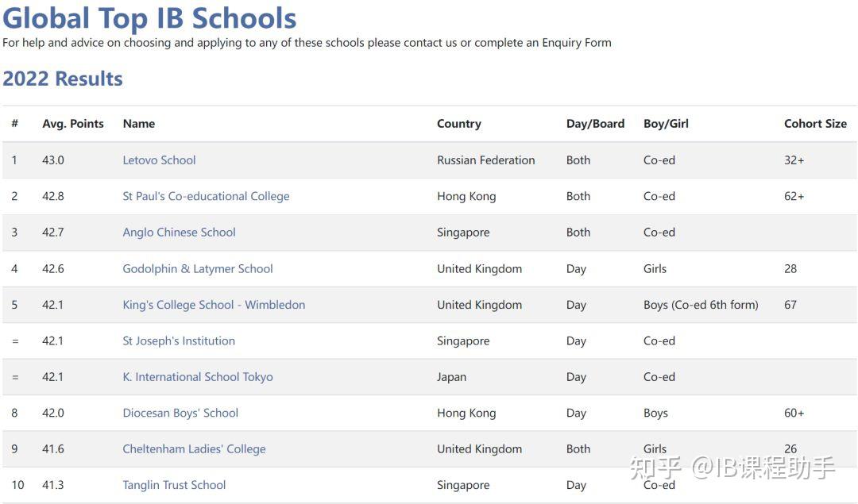The image size is (858, 504).
Task: Click the Day/Board column header
Action: click(595, 124)
